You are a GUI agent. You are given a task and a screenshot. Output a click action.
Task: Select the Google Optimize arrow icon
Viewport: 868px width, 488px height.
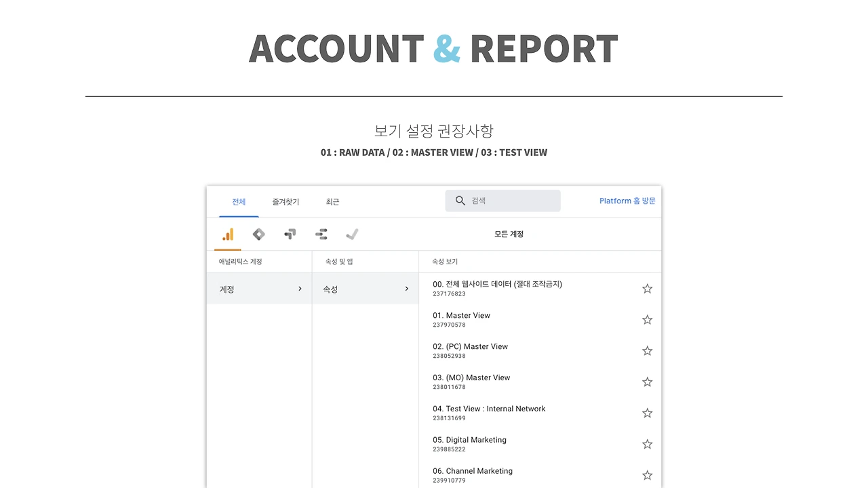pos(290,234)
